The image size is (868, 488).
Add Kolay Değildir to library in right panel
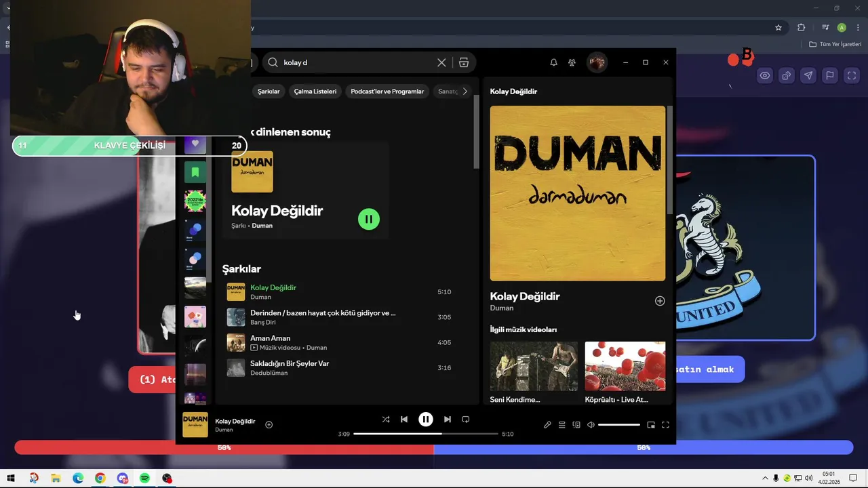pyautogui.click(x=660, y=301)
